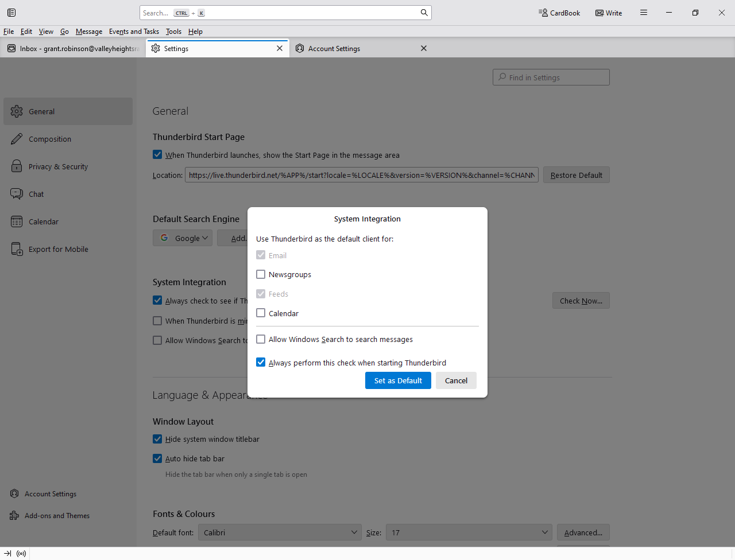
Task: Enable Newsgroups in the System Integration dialog
Action: click(x=261, y=274)
